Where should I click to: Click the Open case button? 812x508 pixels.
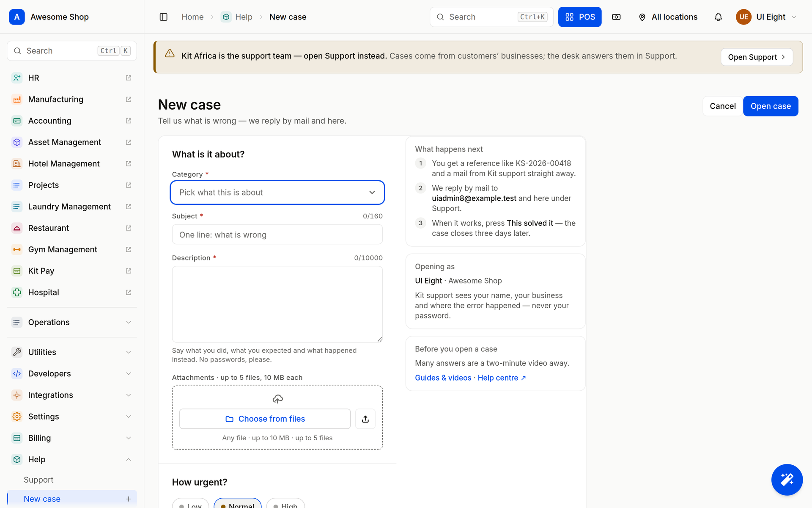[771, 106]
